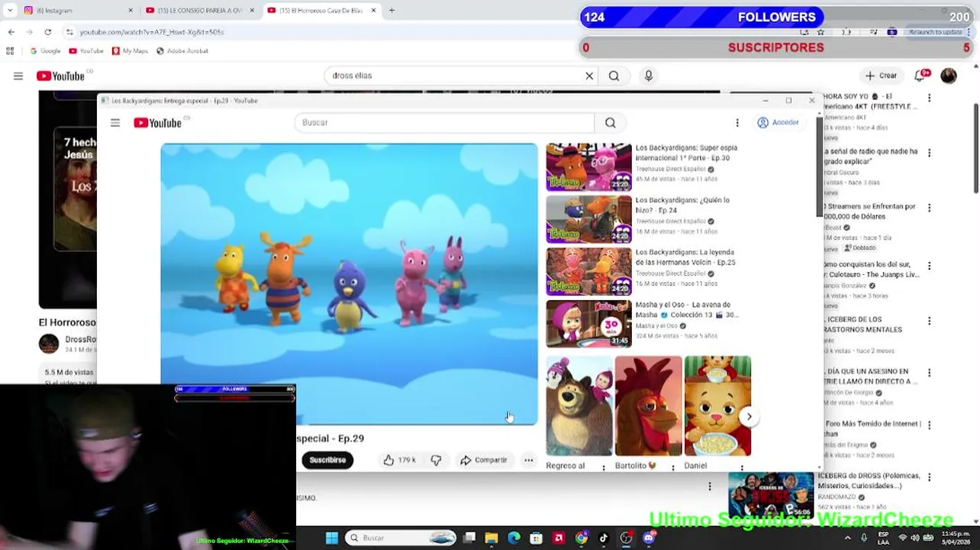Open options for Streamers se Enfrentan sidebar video

929,208
